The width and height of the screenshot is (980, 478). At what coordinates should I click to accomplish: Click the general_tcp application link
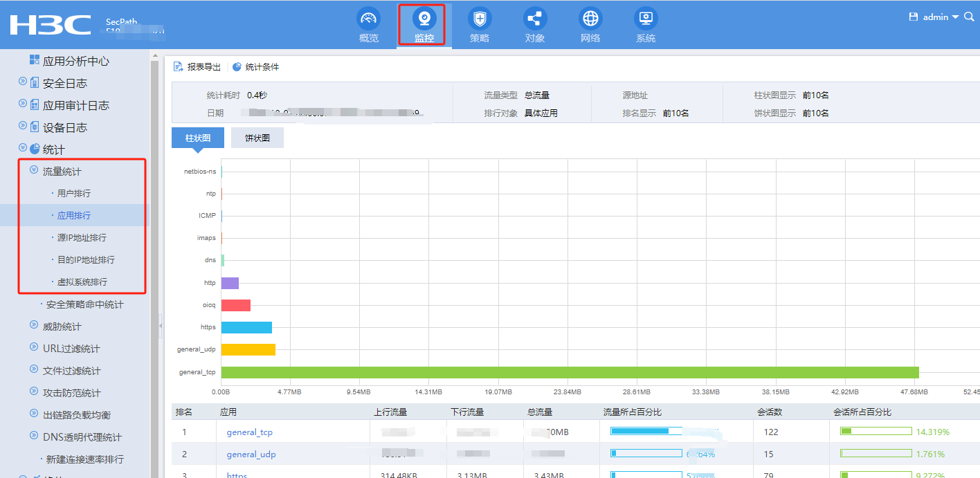tap(249, 432)
